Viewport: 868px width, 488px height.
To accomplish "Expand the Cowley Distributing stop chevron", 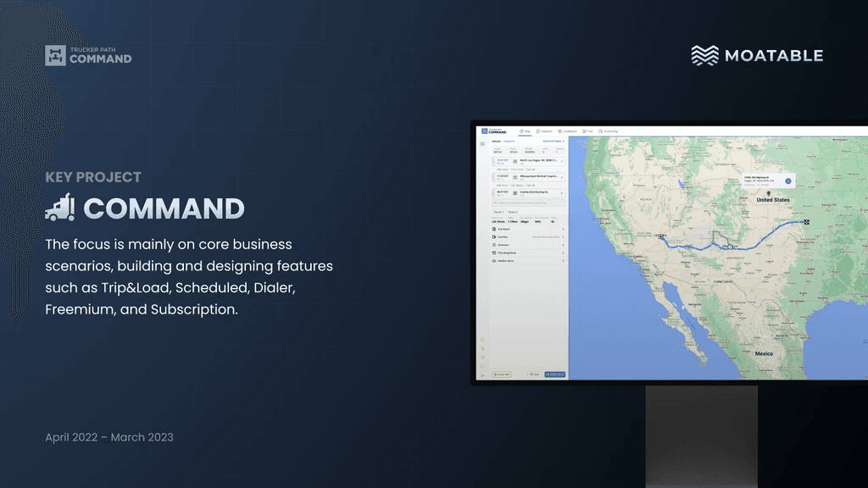I will [x=562, y=193].
